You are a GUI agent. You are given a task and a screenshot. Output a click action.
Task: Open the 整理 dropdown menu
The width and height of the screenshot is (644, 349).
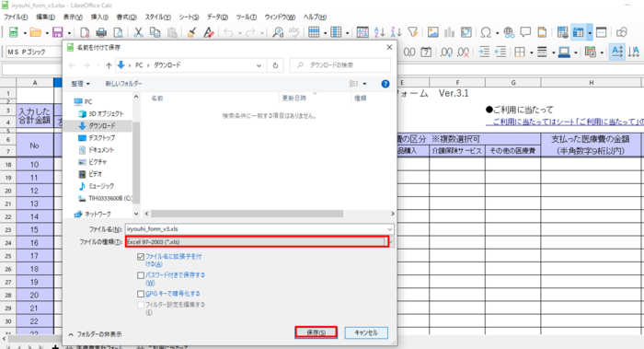tap(81, 84)
